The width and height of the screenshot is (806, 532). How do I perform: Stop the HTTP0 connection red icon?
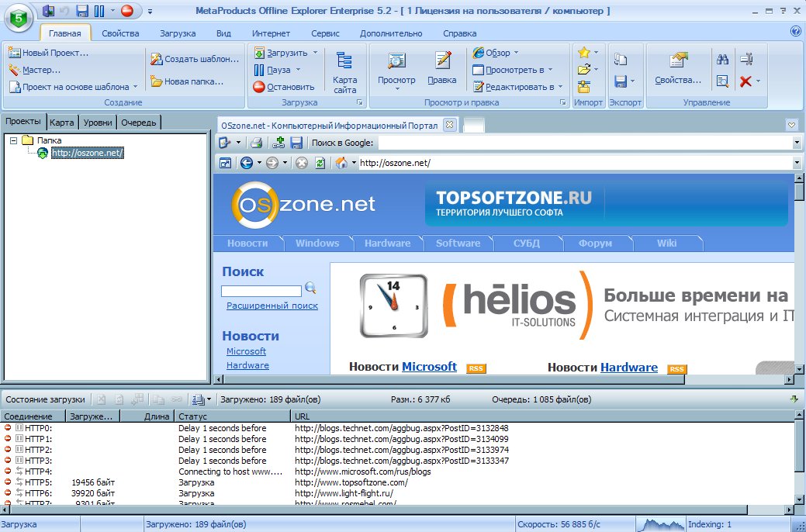point(8,427)
